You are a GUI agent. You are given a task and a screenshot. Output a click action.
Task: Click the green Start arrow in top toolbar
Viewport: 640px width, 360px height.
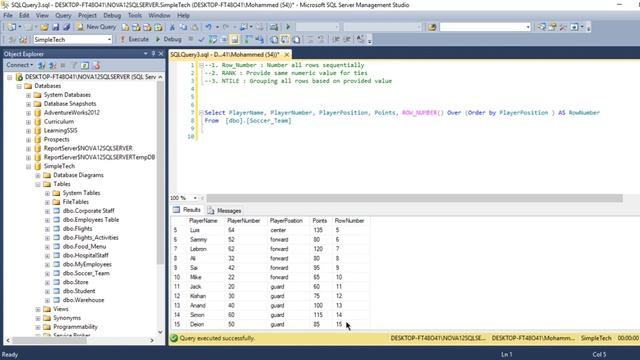click(288, 27)
